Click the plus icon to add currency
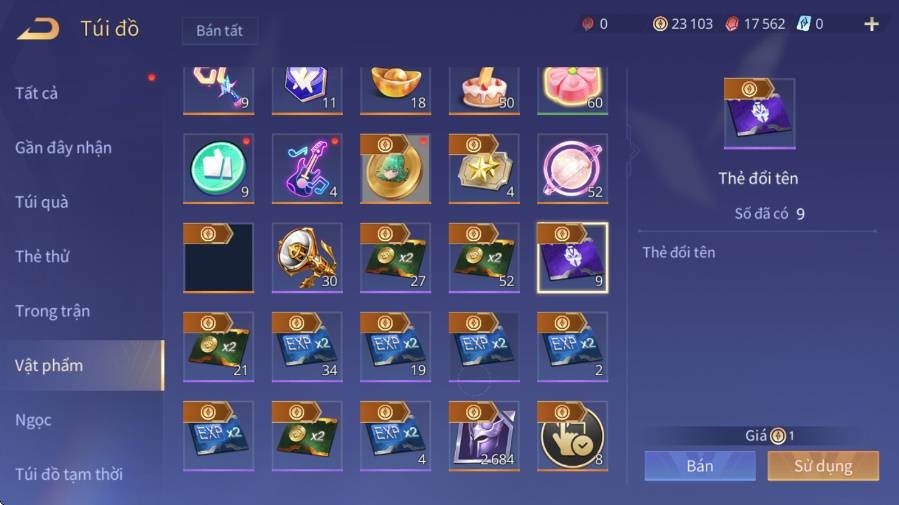Screen dimensions: 899x505 pyautogui.click(x=871, y=24)
